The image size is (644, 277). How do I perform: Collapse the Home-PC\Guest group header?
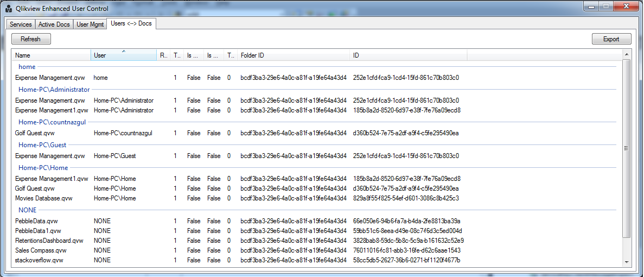click(x=42, y=144)
